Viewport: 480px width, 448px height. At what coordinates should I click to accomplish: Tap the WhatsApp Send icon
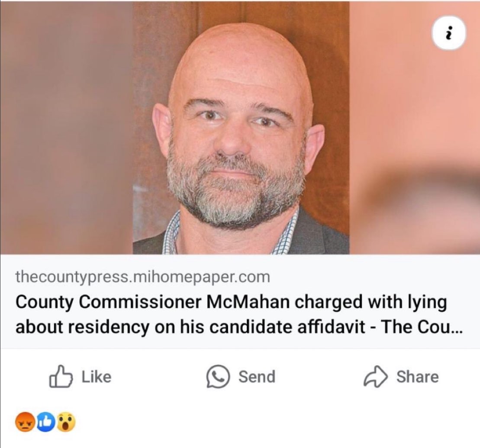point(217,376)
